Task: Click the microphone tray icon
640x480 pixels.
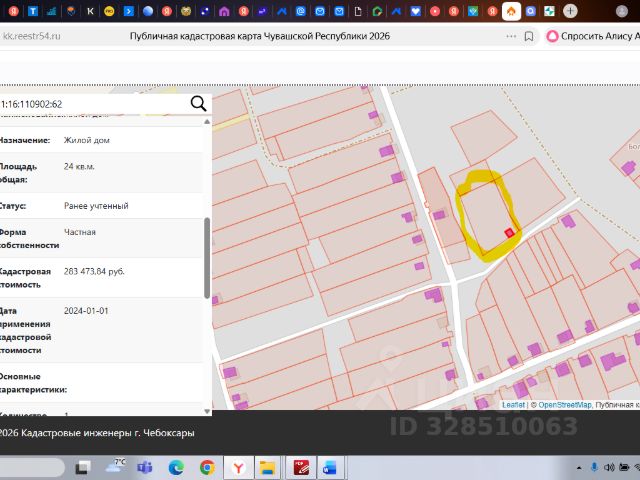Action: coord(594,467)
